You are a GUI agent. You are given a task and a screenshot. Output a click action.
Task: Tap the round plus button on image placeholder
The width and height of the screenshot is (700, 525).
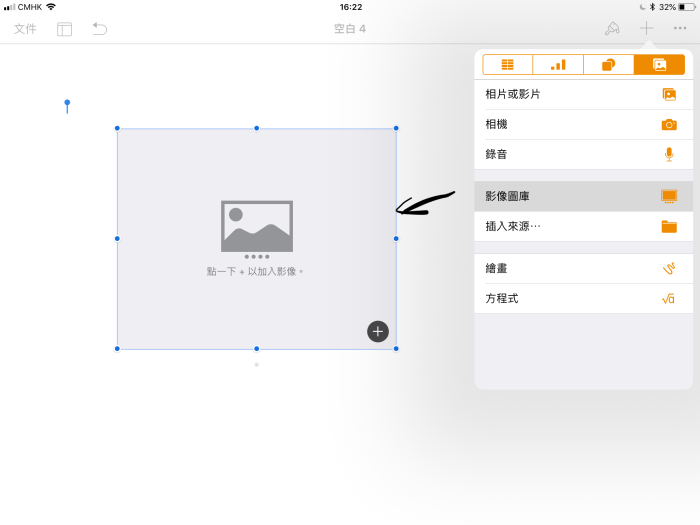point(377,332)
